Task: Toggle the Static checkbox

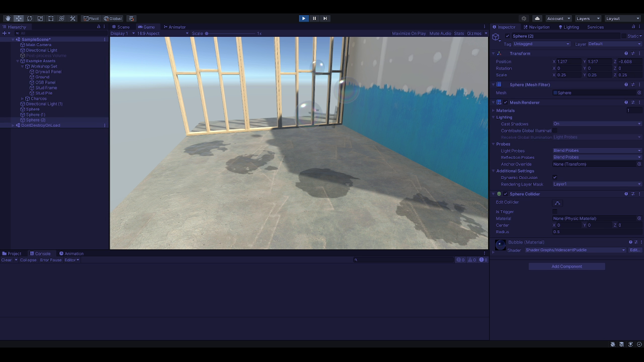Action: pyautogui.click(x=624, y=36)
